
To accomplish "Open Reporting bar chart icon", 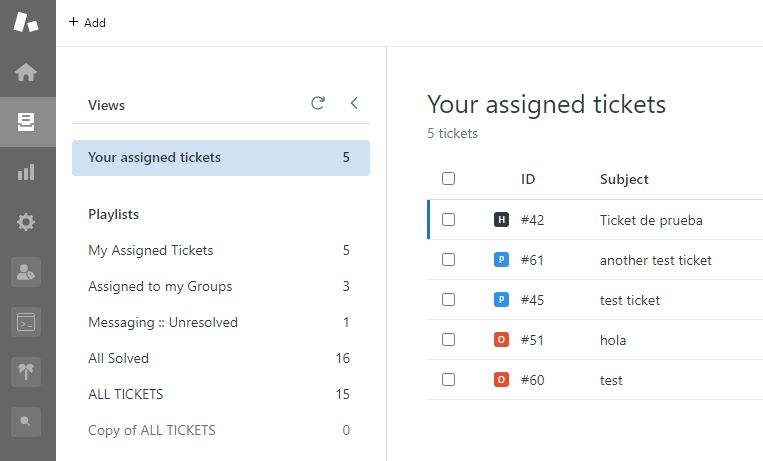I will (x=27, y=172).
